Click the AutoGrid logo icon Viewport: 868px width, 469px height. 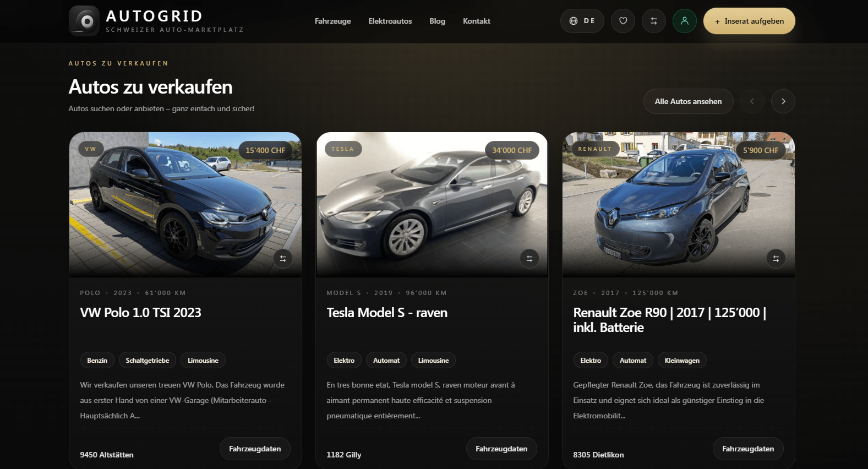84,21
